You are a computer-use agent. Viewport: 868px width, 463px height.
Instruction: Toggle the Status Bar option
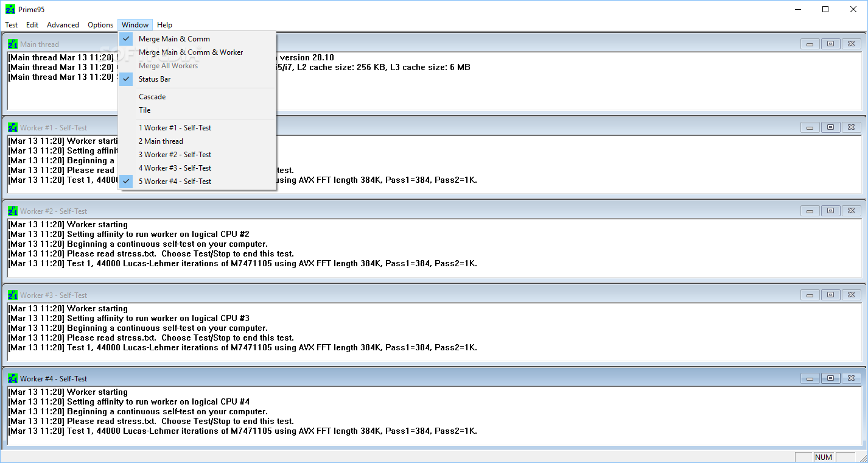pos(197,79)
